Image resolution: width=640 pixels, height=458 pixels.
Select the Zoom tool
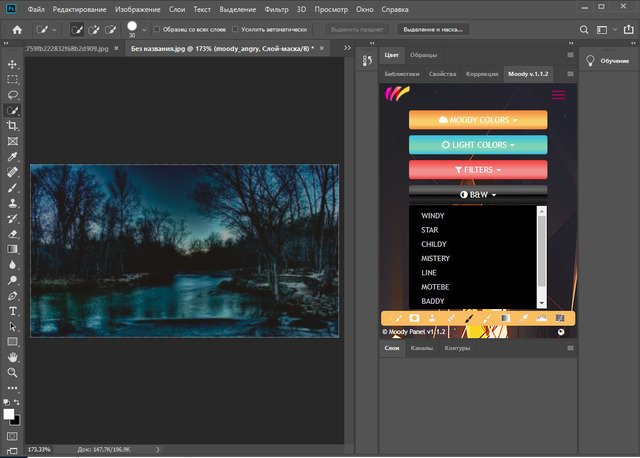12,372
